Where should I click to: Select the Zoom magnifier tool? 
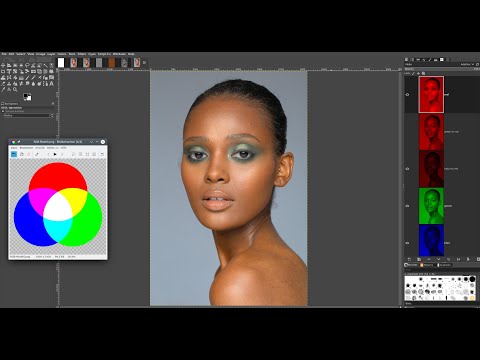[x=15, y=89]
